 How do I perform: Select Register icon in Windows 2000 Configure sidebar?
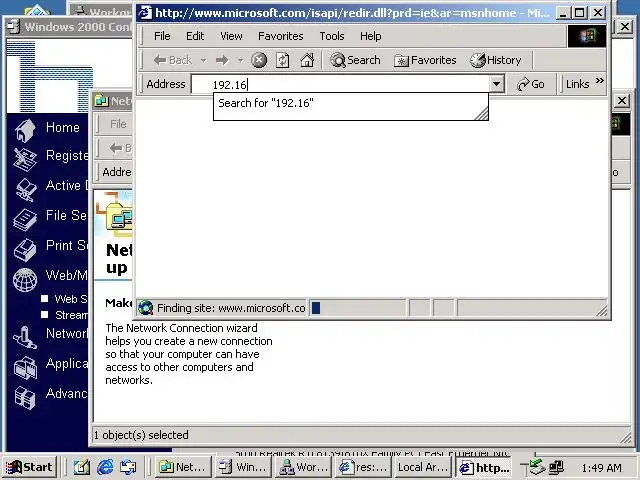25,159
